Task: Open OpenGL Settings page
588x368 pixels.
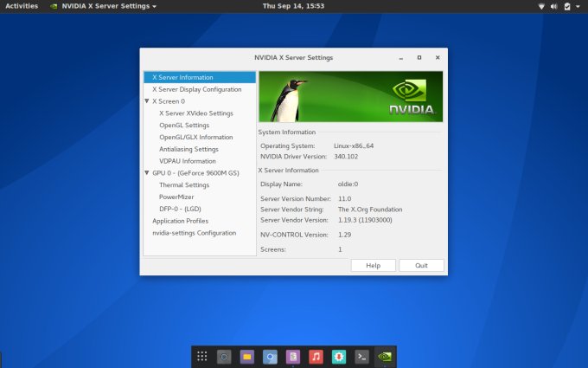Action: 184,125
